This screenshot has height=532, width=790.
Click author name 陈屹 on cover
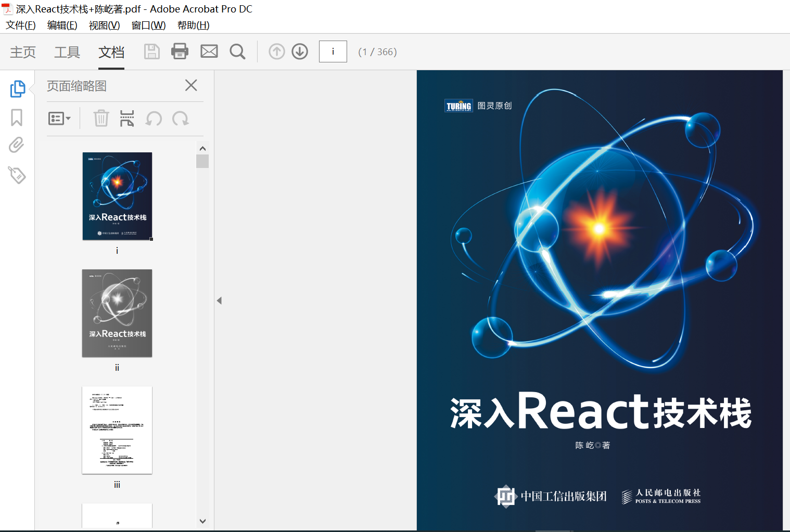click(x=584, y=445)
